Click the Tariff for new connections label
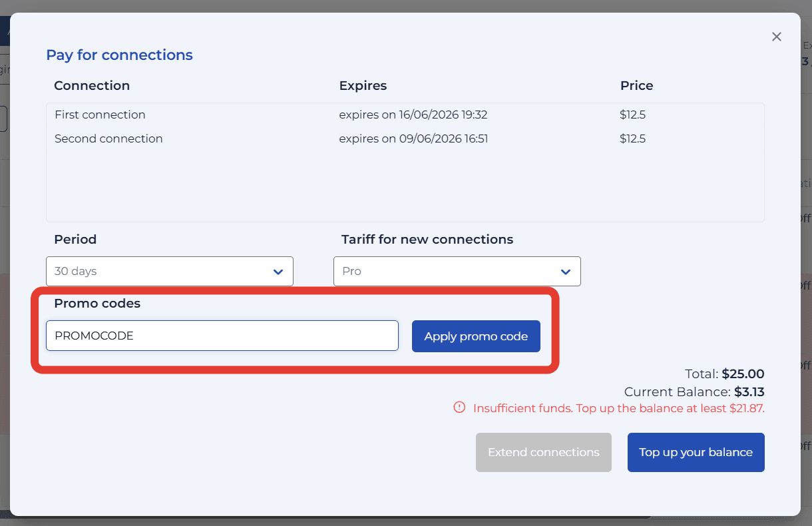 (x=427, y=240)
